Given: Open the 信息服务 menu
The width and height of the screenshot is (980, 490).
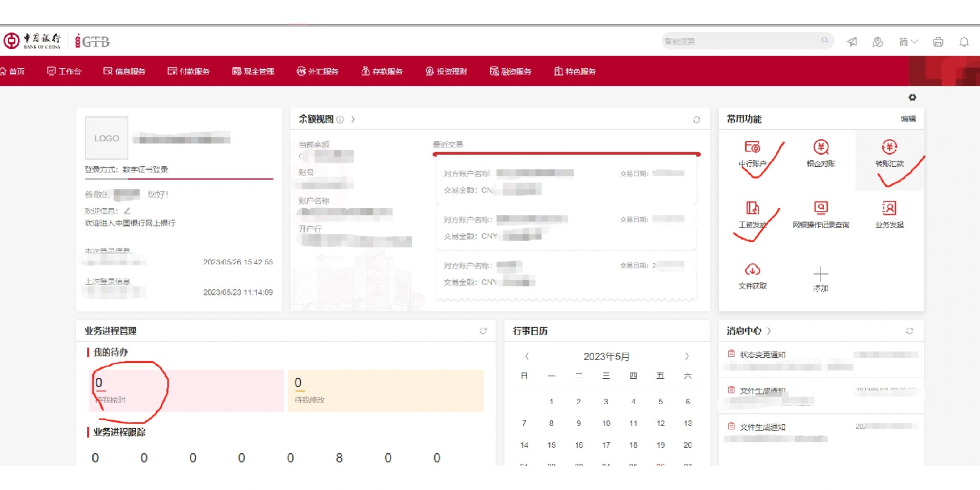Looking at the screenshot, I should coord(124,71).
